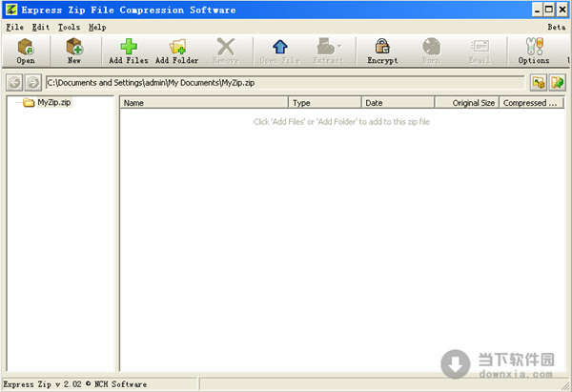Click the greyed-out Remove X icon
This screenshot has height=392, width=572.
[225, 47]
